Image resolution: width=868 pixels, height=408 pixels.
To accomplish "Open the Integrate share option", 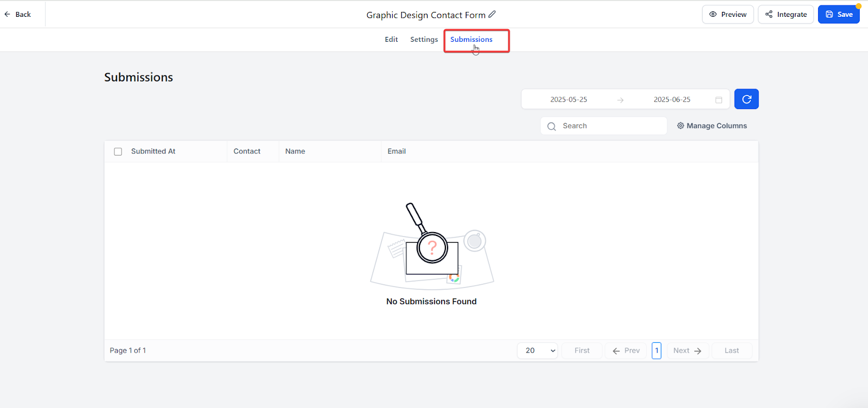I will pyautogui.click(x=786, y=15).
